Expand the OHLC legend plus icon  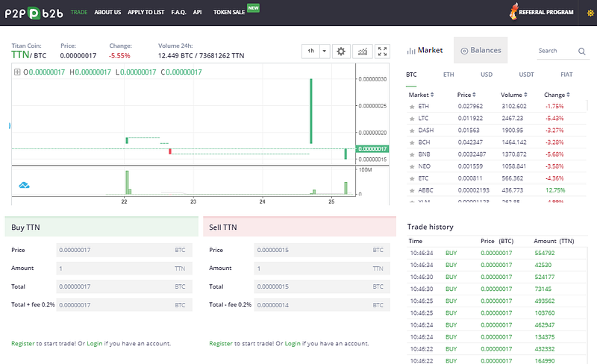pos(17,72)
